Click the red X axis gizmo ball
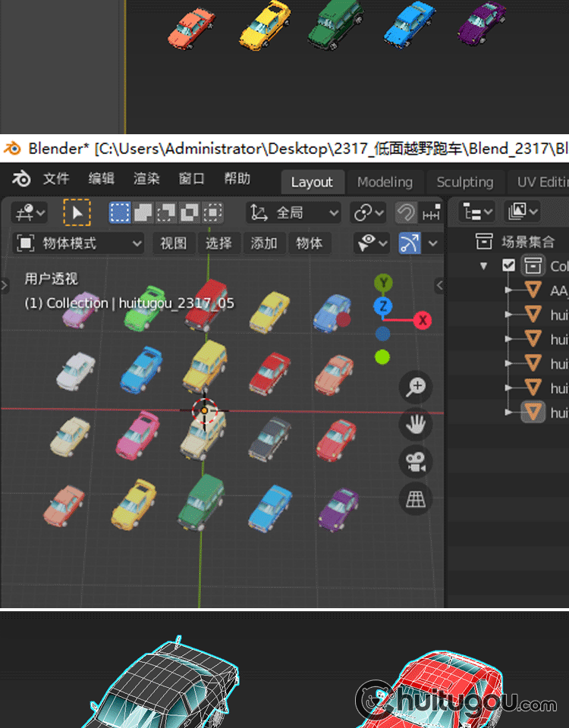The height and width of the screenshot is (728, 569). coord(423,320)
